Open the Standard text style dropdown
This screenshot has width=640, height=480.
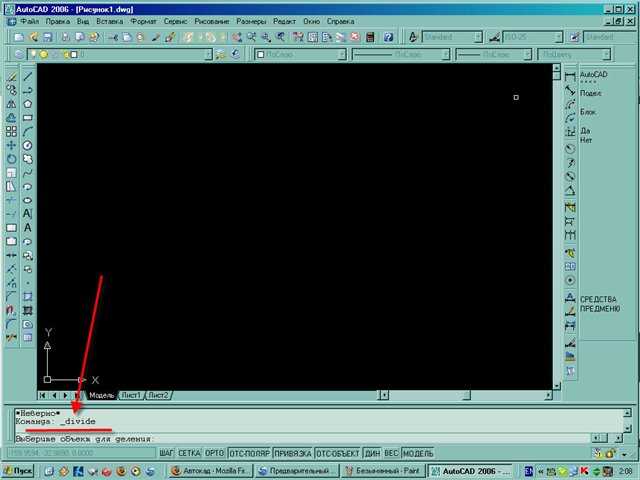tap(478, 37)
